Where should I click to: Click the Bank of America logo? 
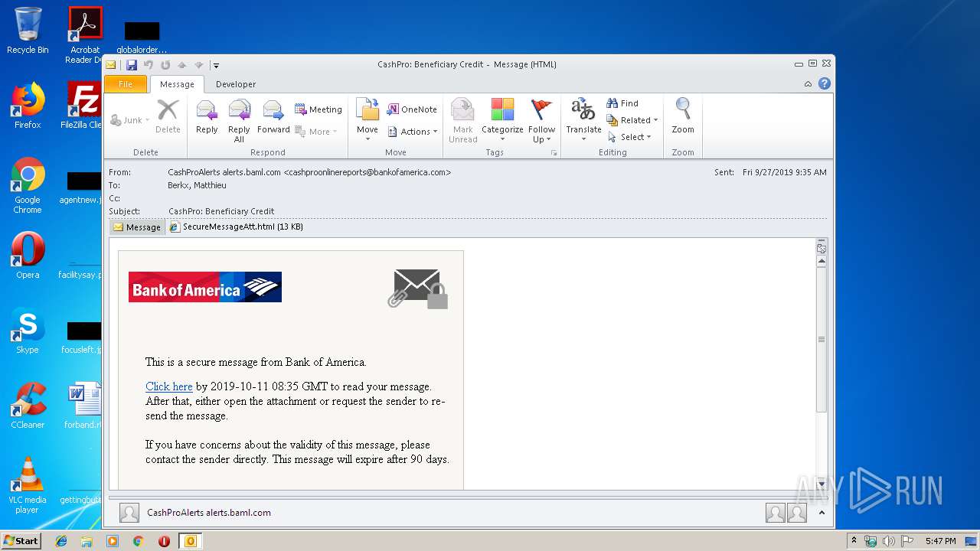click(205, 287)
